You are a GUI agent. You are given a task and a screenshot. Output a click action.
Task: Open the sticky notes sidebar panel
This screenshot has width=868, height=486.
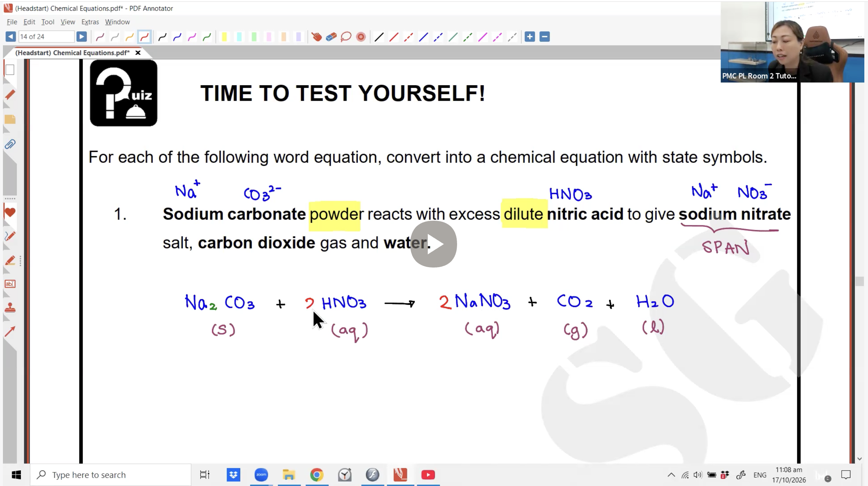point(10,119)
